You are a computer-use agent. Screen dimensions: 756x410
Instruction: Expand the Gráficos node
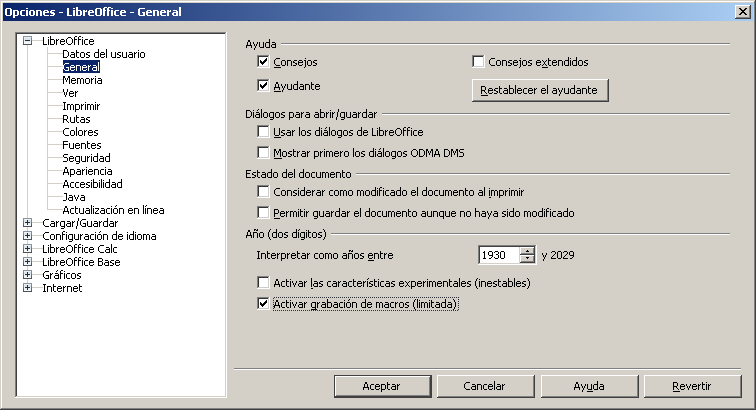click(27, 275)
